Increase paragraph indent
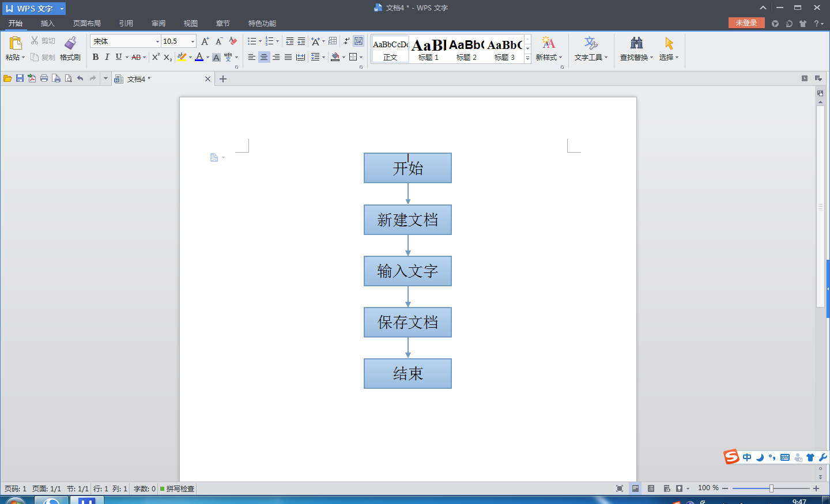The image size is (830, 504). point(301,41)
